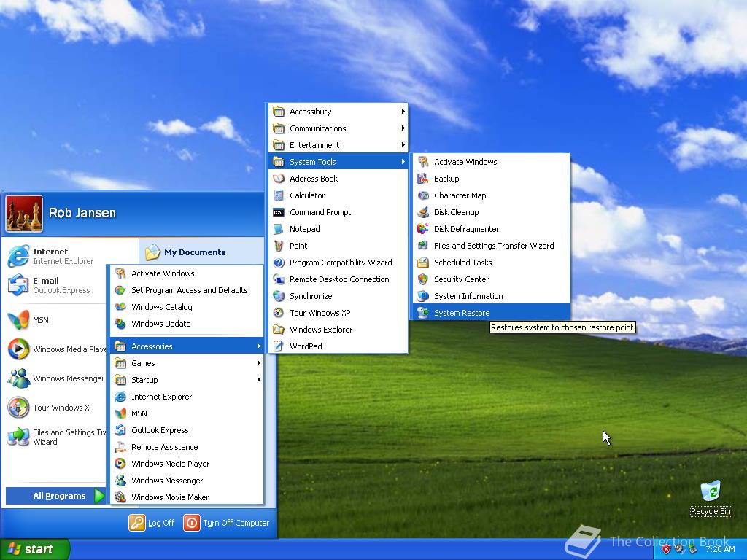747x560 pixels.
Task: Expand the Entertainment submenu arrow
Action: (403, 145)
